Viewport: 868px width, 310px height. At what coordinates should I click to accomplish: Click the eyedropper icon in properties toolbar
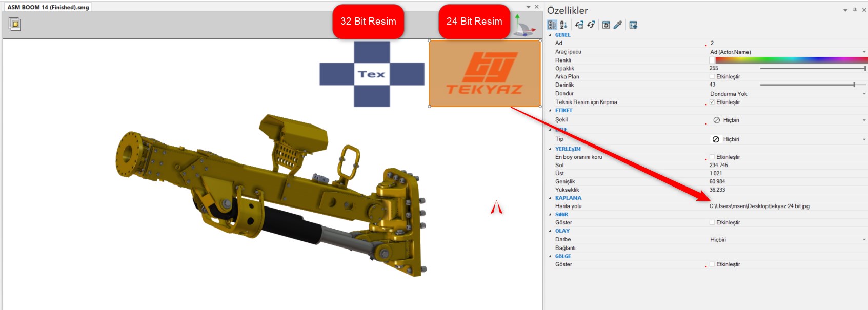(618, 25)
